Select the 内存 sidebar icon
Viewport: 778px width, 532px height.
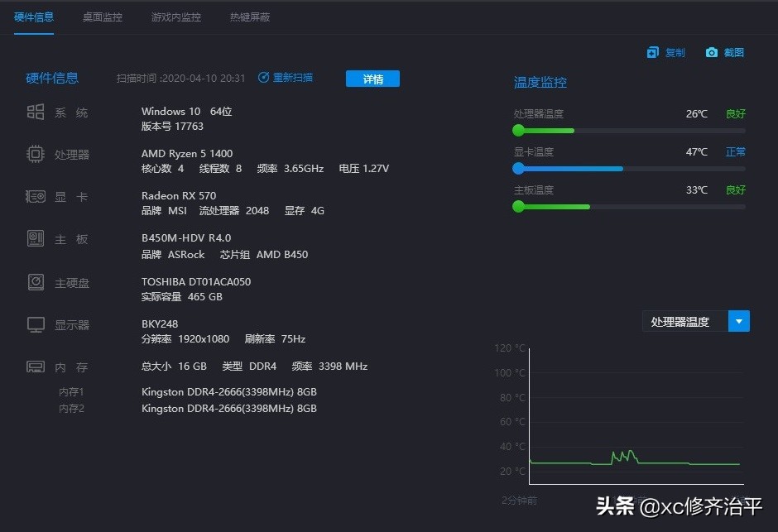tap(36, 367)
